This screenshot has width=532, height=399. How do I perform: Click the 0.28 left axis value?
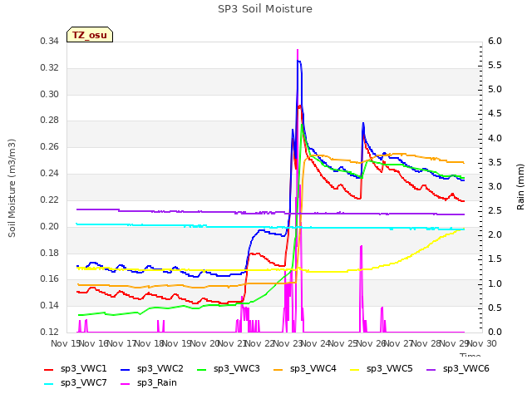click(50, 121)
